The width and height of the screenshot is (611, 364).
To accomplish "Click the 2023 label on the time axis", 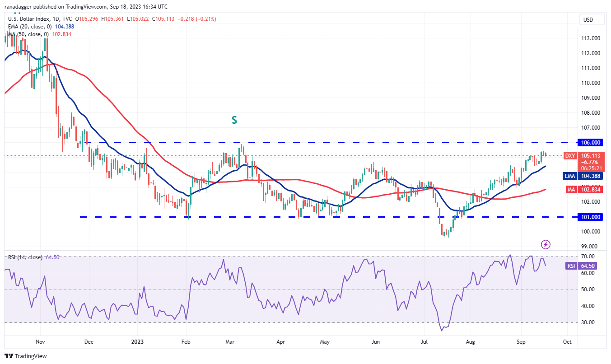I will pyautogui.click(x=137, y=342).
